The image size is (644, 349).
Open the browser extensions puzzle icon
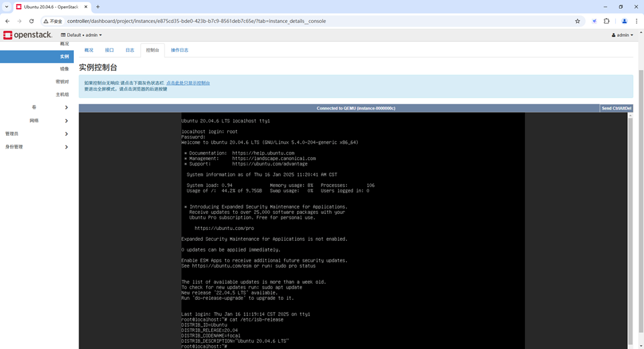coord(606,21)
